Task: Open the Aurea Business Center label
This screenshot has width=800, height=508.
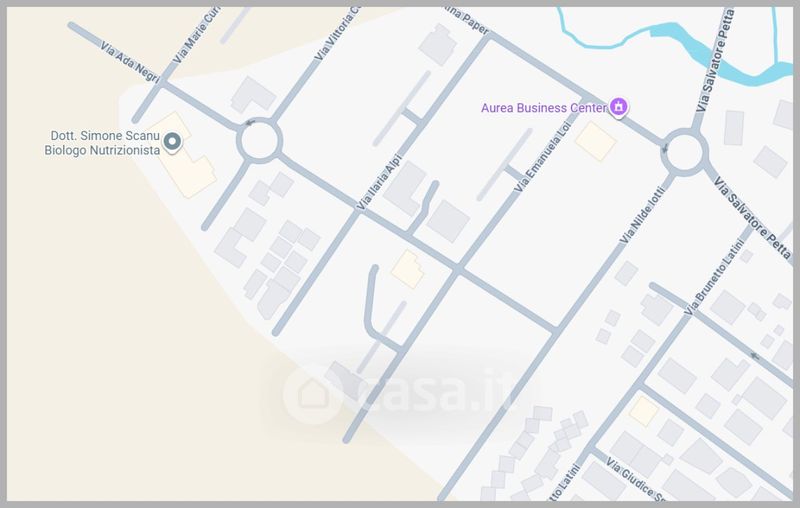Action: tap(544, 108)
